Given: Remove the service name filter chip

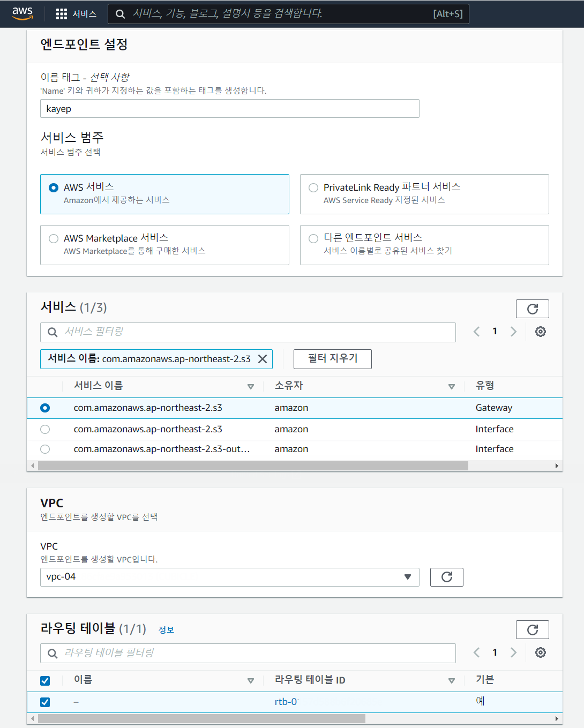Looking at the screenshot, I should point(263,359).
